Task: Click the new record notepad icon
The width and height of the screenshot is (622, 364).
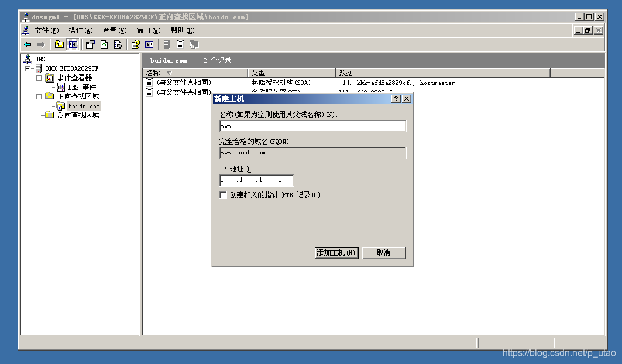Action: click(x=180, y=44)
